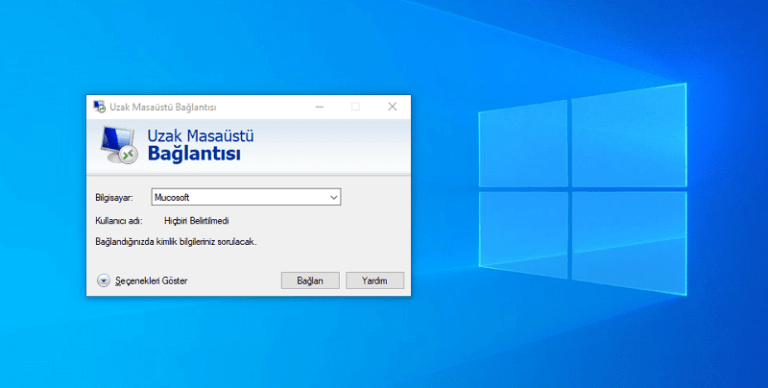Click the 'Bilgisayar:' label
This screenshot has height=388, width=768.
tap(114, 198)
